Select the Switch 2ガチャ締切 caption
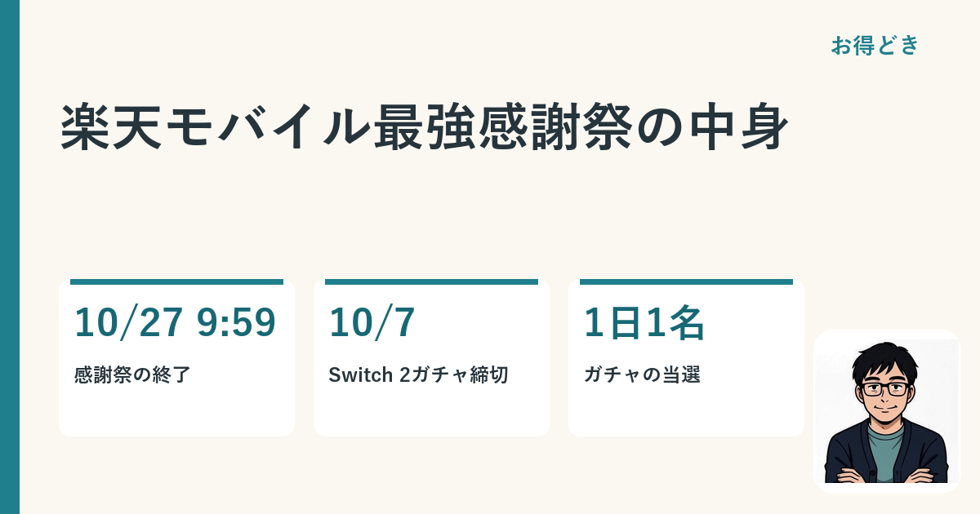This screenshot has width=980, height=514. pyautogui.click(x=418, y=375)
